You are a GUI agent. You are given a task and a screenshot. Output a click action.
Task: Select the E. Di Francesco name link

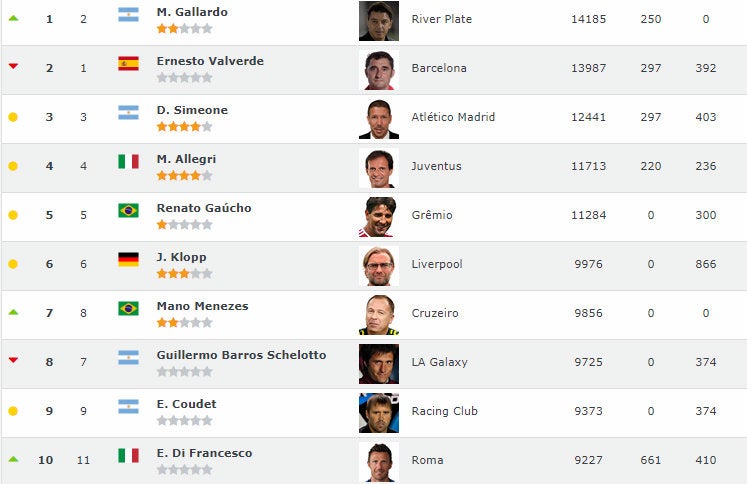(204, 453)
